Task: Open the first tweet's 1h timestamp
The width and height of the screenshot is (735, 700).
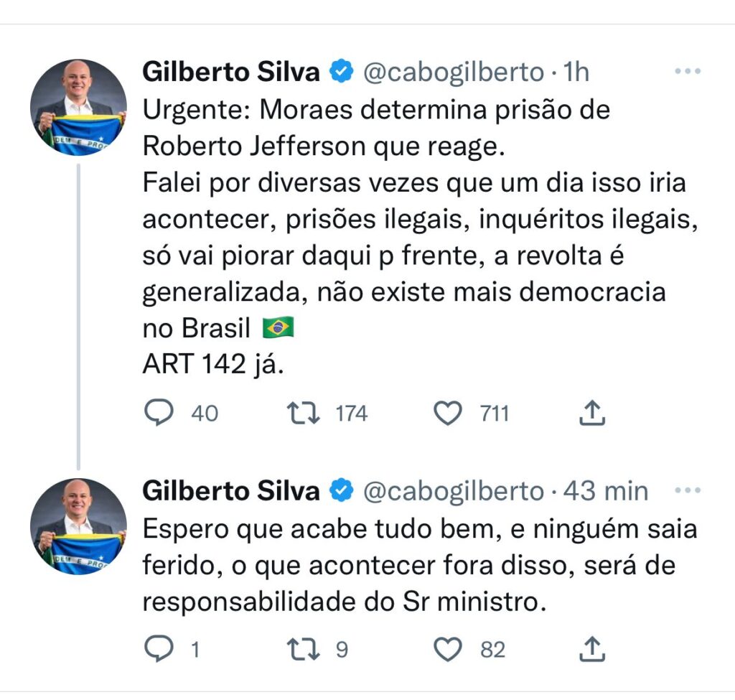Action: point(576,72)
